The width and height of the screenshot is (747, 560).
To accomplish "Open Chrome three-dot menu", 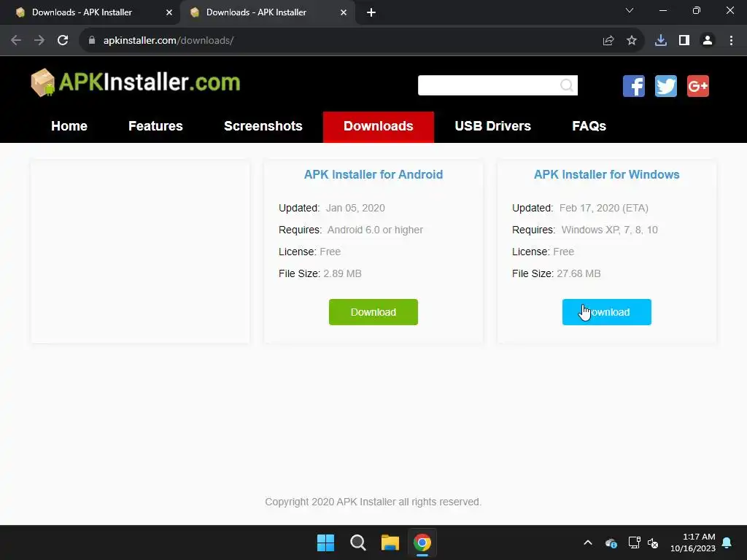I will pyautogui.click(x=731, y=41).
